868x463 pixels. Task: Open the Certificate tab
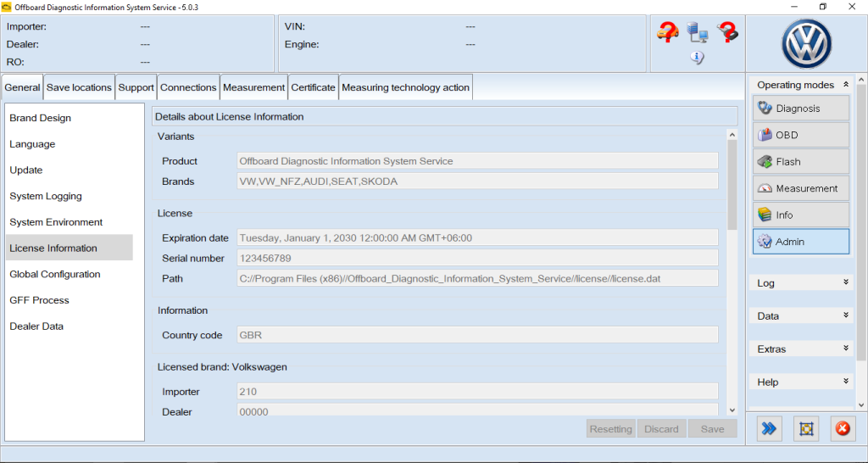tap(314, 87)
